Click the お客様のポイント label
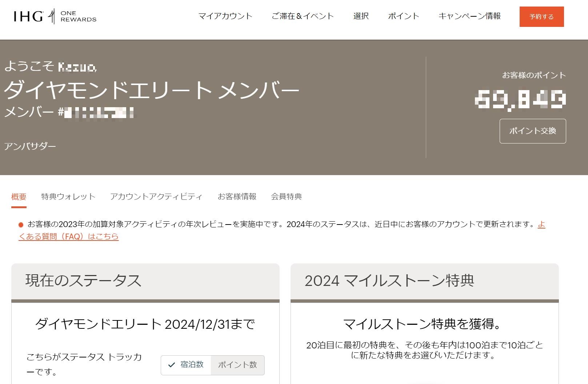588x384 pixels. tap(534, 75)
